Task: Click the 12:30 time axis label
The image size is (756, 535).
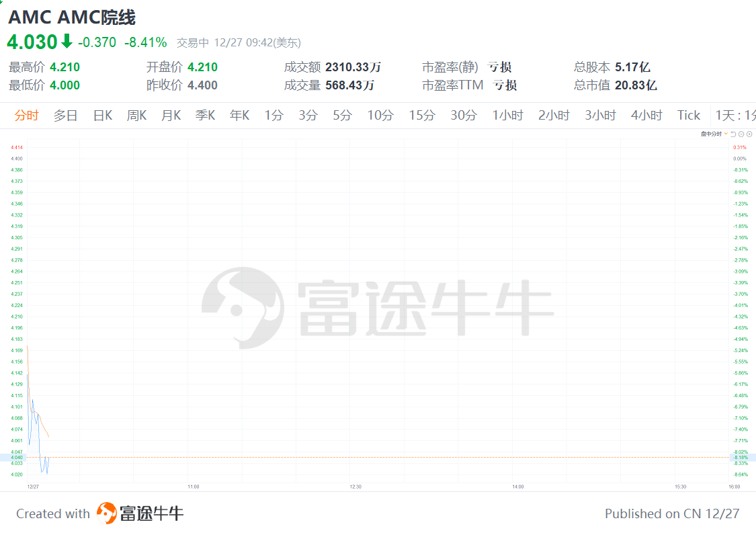Action: point(355,487)
